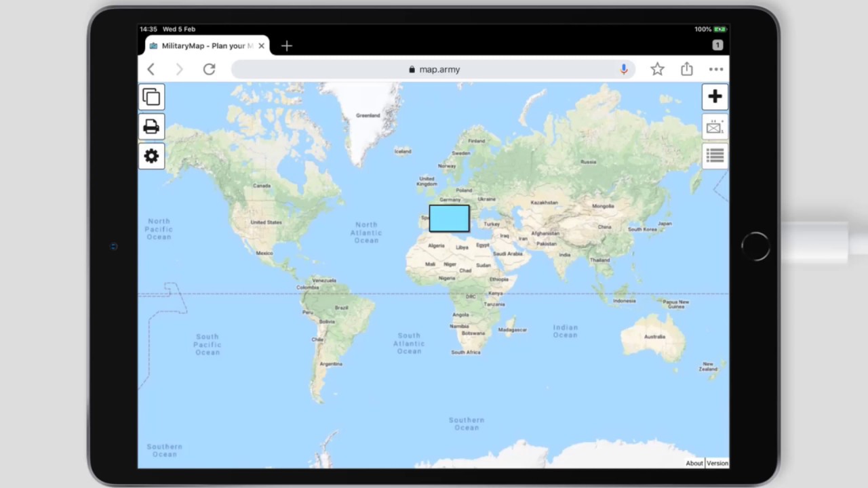This screenshot has height=488, width=868.
Task: Click the Indonesia map label
Action: coord(624,301)
